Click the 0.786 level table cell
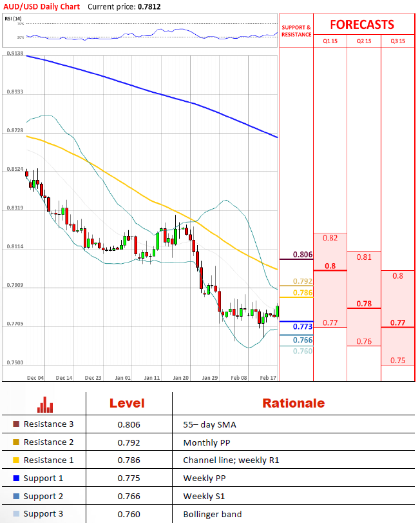The width and height of the screenshot is (420, 523). 129,460
